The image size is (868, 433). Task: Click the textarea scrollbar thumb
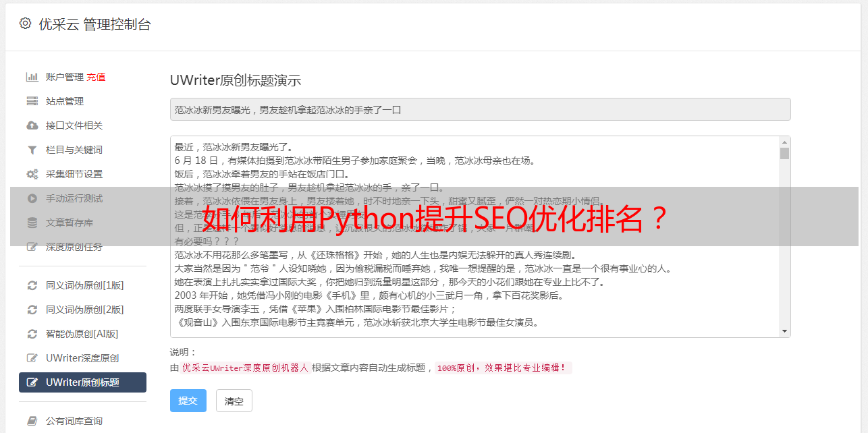(x=784, y=153)
